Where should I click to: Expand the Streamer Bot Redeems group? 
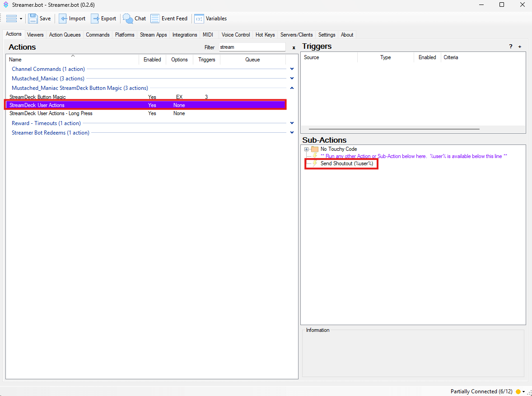click(292, 133)
